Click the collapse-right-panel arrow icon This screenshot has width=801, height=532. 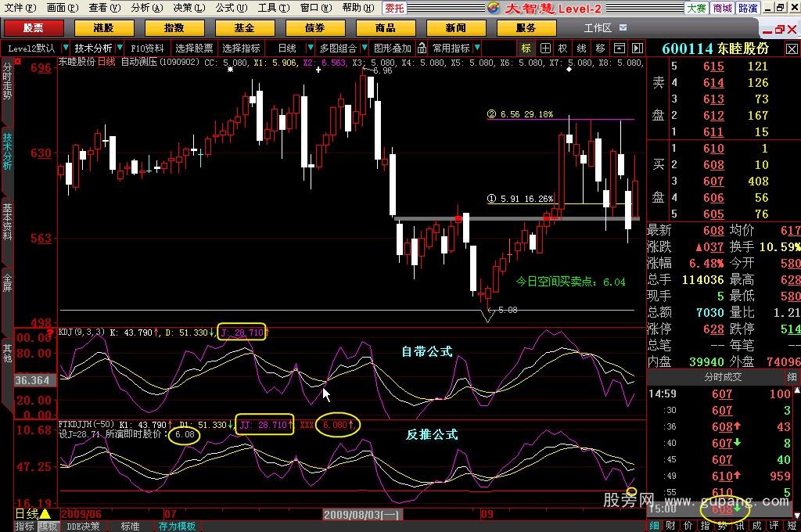638,48
